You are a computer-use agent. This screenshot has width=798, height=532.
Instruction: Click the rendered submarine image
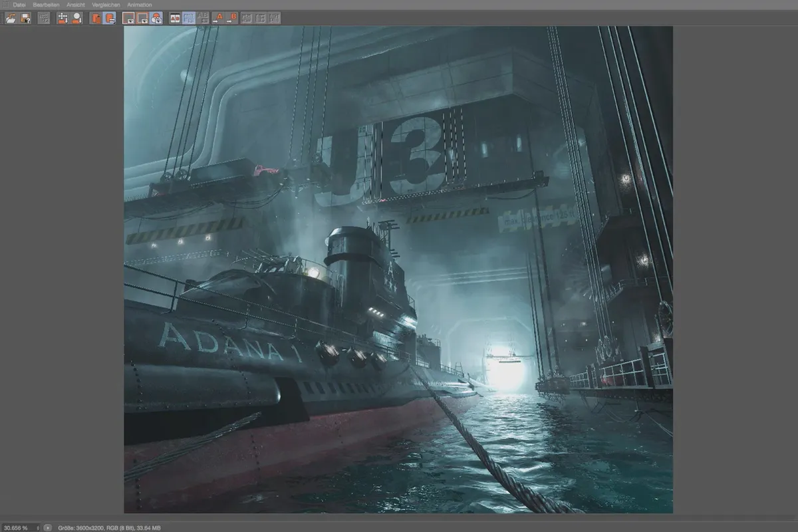[398, 269]
